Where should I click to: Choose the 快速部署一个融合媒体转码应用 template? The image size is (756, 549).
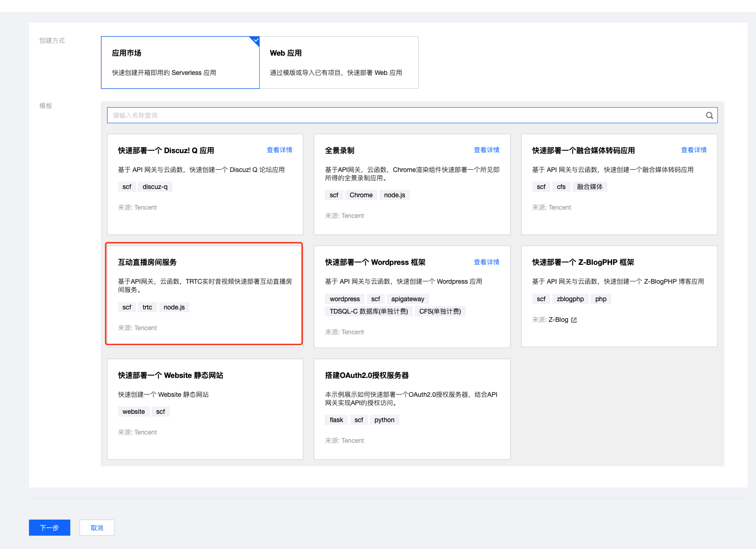point(619,184)
